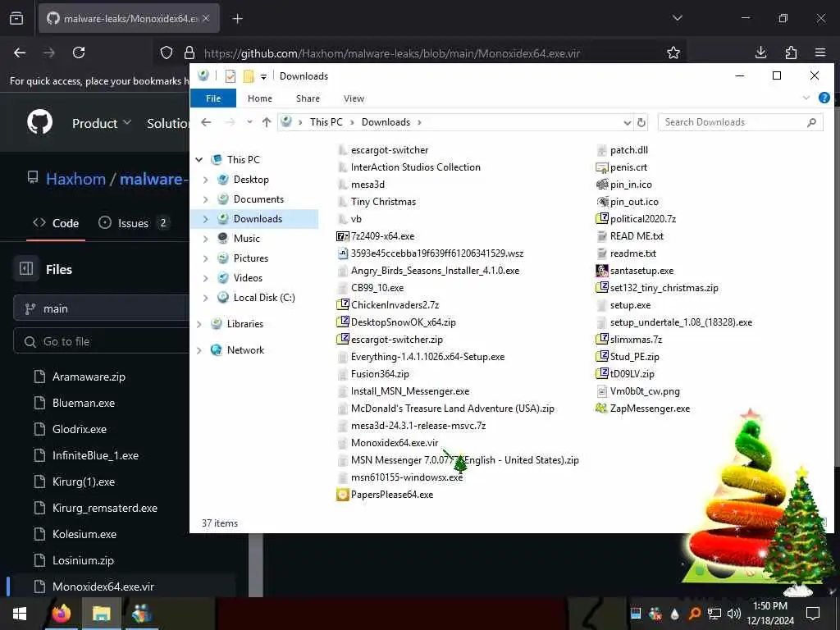Open Kolesium.exe in GitHub file list
Image resolution: width=840 pixels, height=630 pixels.
click(84, 534)
